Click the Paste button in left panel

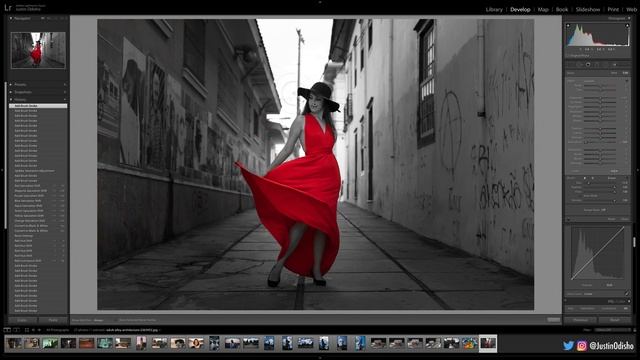pyautogui.click(x=53, y=320)
